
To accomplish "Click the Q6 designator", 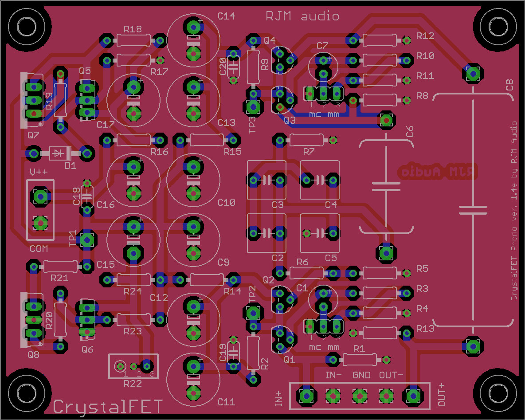I will 87,349.
